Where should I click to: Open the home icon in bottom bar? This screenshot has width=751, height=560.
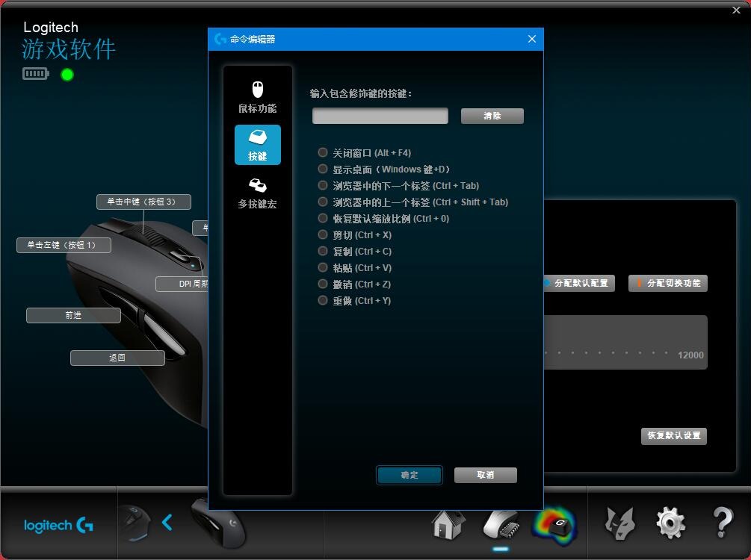[448, 524]
